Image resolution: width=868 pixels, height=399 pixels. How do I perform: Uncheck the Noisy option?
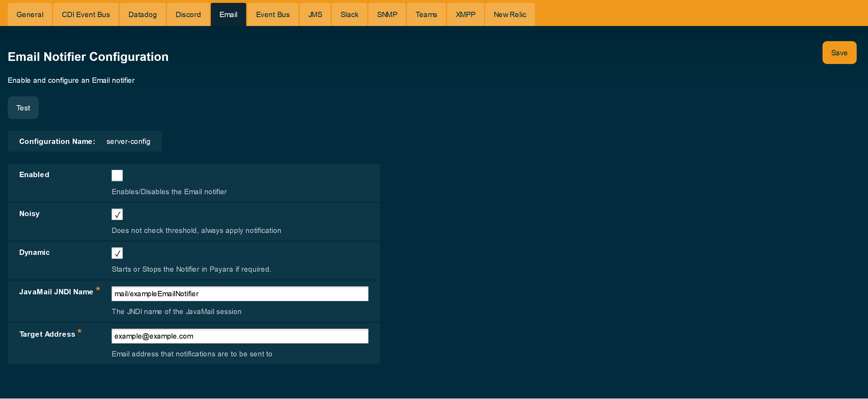(x=117, y=214)
